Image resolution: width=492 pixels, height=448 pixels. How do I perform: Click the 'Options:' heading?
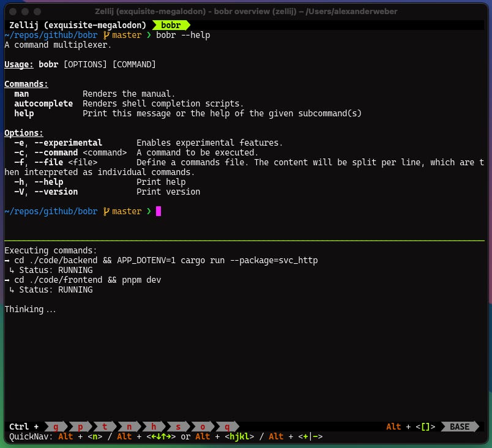(x=24, y=133)
